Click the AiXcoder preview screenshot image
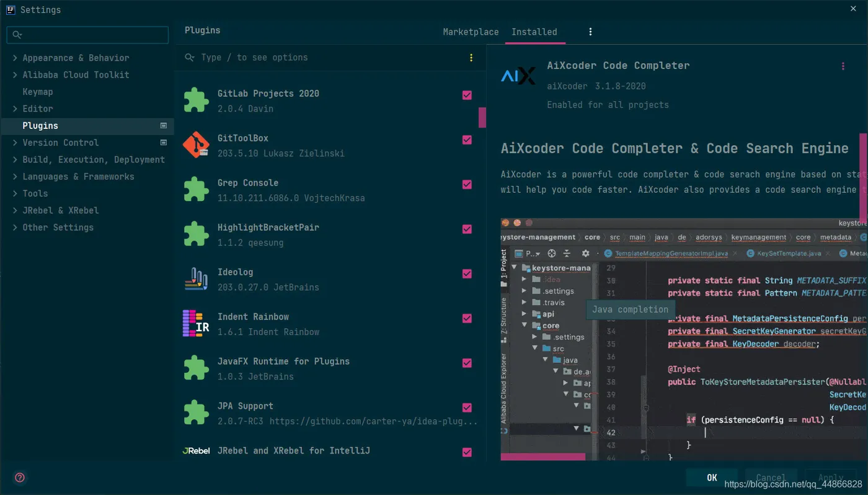868x495 pixels. pos(683,339)
